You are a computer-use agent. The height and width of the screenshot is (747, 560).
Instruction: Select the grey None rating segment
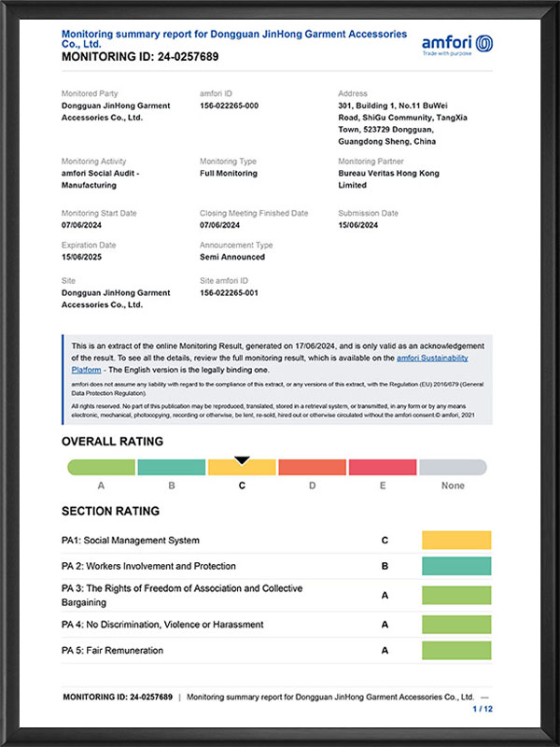(453, 468)
